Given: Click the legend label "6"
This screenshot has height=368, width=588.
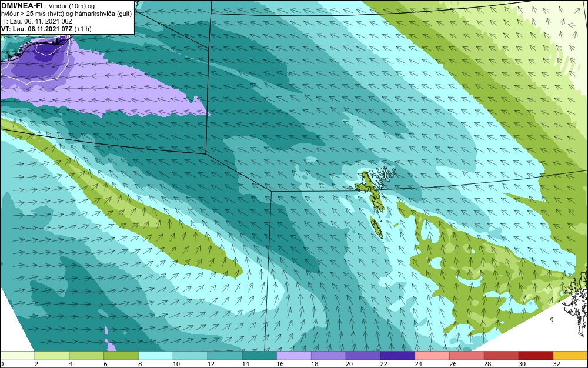Looking at the screenshot, I should [105, 364].
